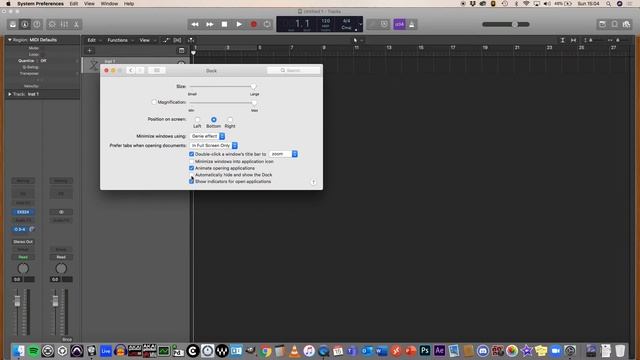Open the Minimize windows using popup

207,136
